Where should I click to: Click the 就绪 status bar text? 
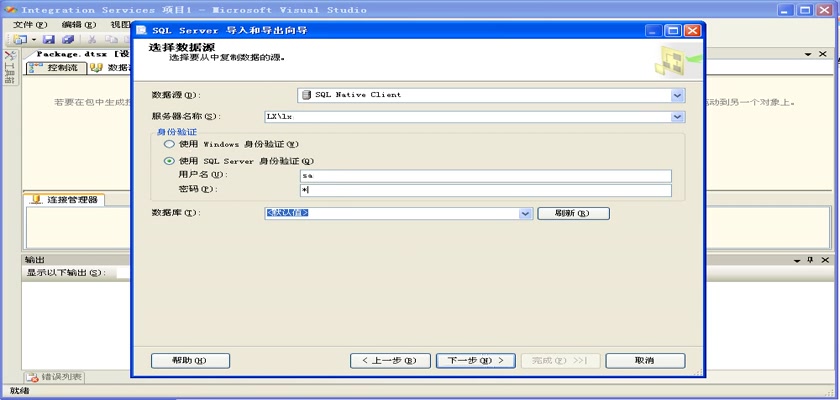[x=19, y=391]
